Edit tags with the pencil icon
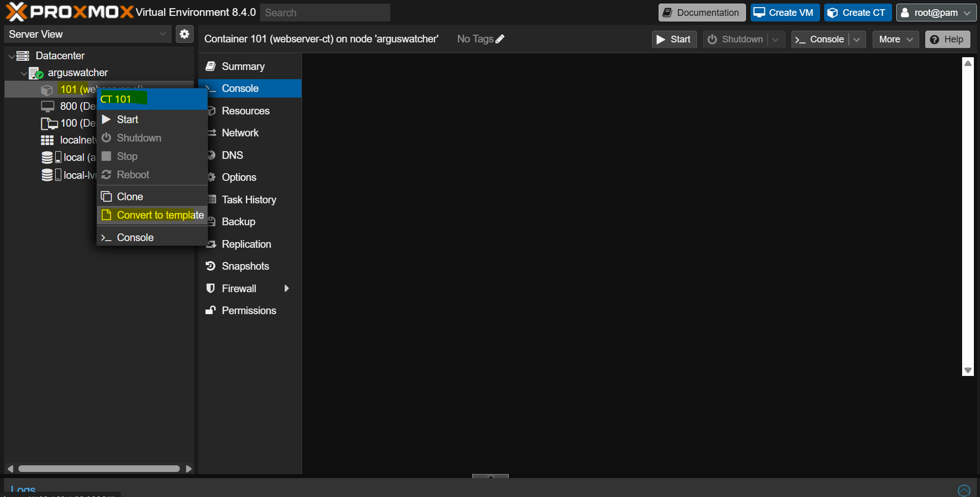Screen dimensions: 980x497 coord(500,39)
